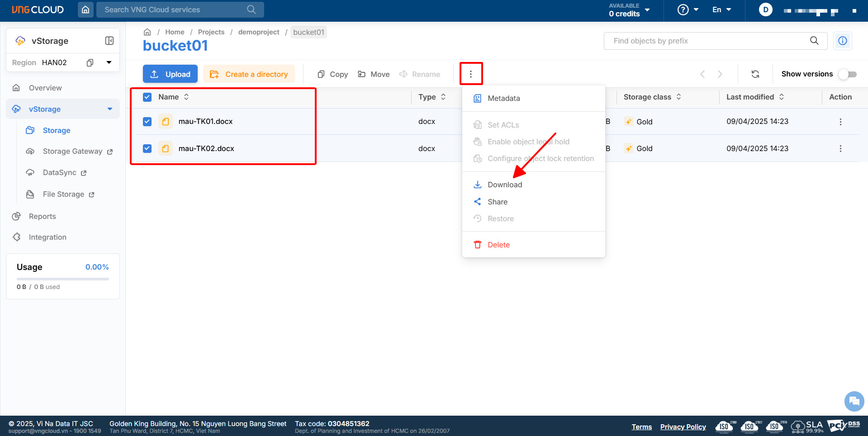The image size is (868, 436).
Task: Click the Find objects by prefix field
Action: pos(708,41)
